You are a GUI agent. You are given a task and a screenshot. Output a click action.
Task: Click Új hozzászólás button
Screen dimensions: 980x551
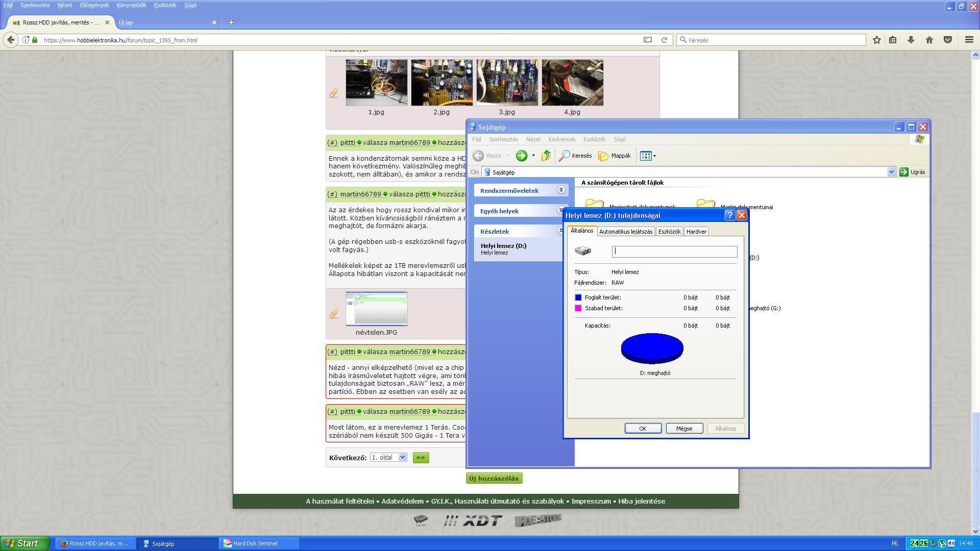click(x=494, y=478)
